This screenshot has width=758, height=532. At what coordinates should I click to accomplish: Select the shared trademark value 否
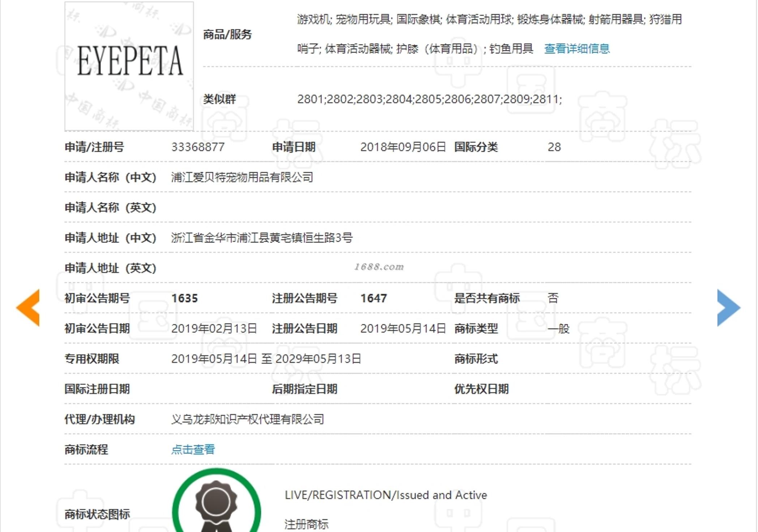553,298
